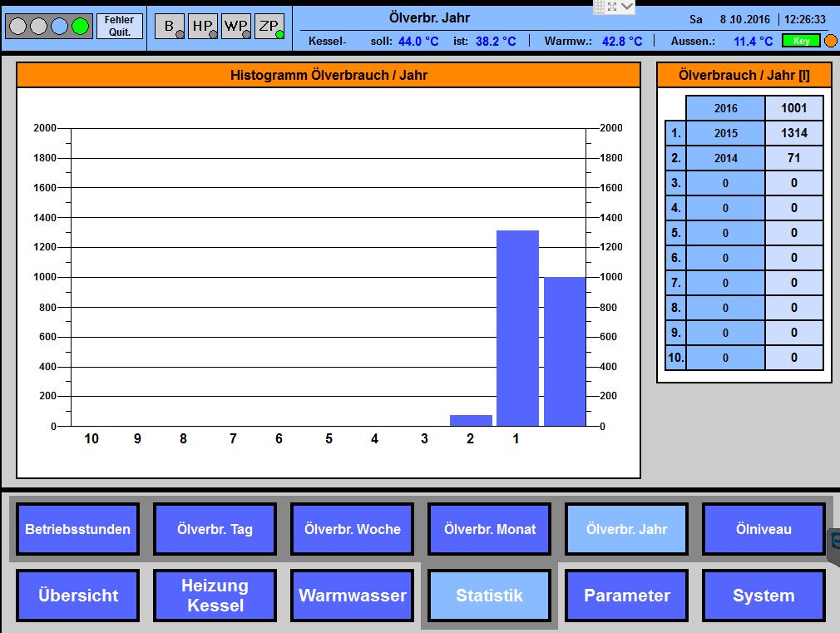Screen dimensions: 840x633
Task: Click the green status lamp indicator
Action: pyautogui.click(x=81, y=26)
